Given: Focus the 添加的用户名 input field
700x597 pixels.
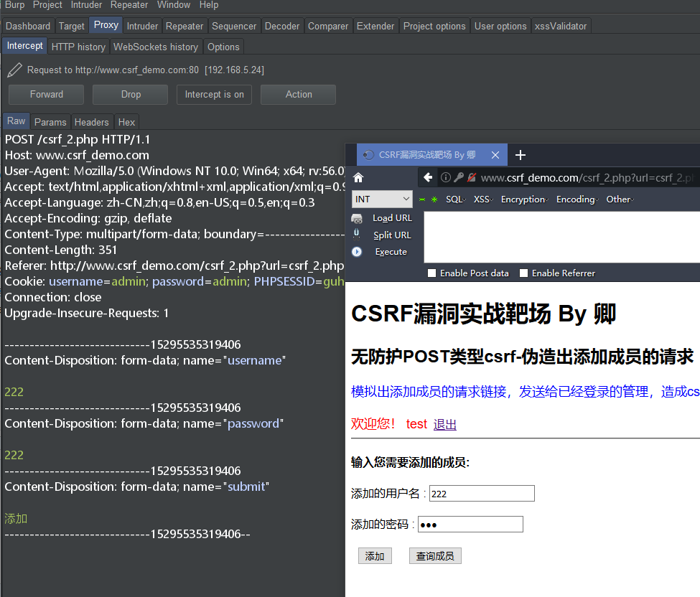Looking at the screenshot, I should [482, 494].
